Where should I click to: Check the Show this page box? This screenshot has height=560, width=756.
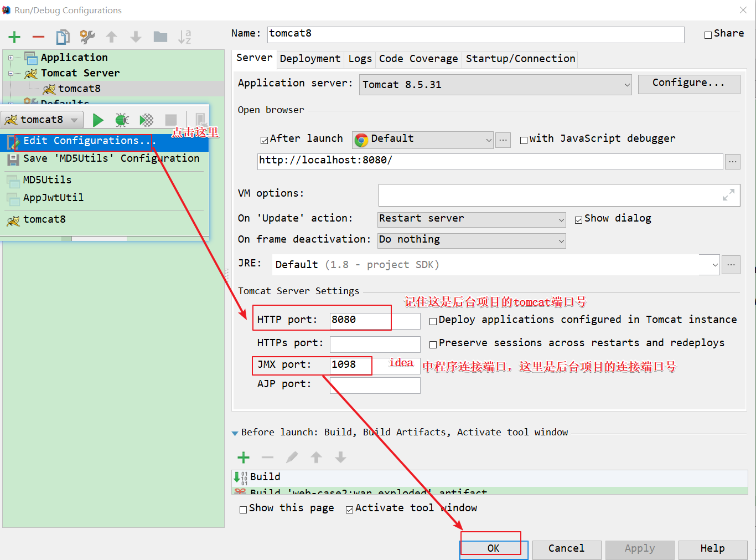(x=243, y=510)
